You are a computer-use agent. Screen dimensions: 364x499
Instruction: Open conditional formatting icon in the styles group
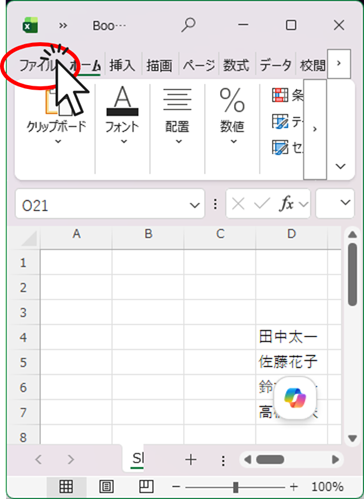[x=280, y=95]
